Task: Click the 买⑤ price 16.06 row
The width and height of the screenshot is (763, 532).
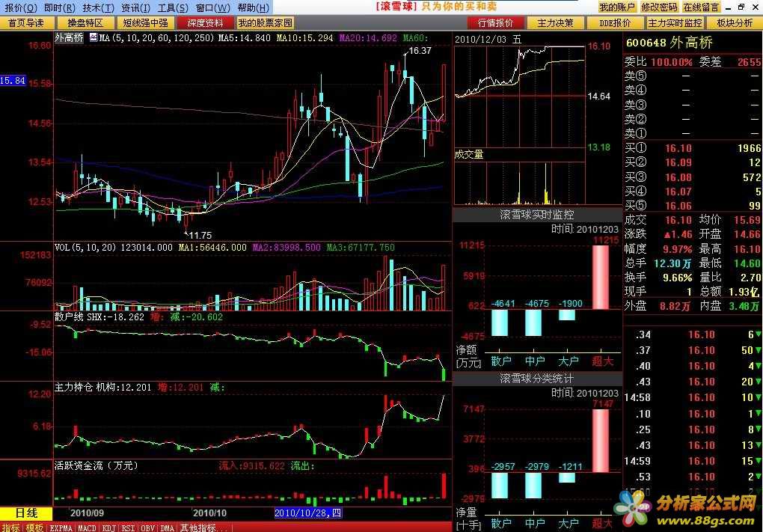Action: (693, 206)
